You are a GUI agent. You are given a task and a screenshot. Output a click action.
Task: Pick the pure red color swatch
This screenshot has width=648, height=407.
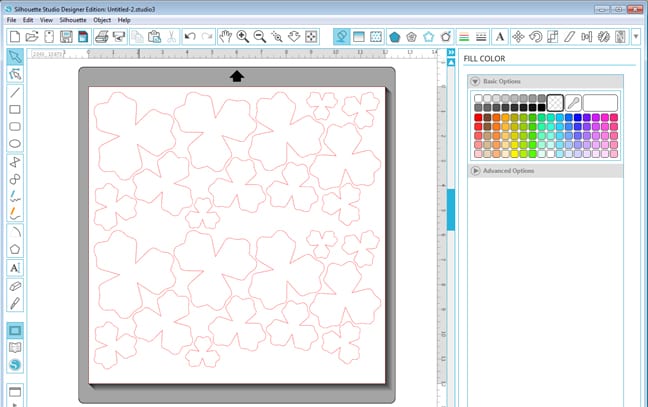(x=479, y=118)
